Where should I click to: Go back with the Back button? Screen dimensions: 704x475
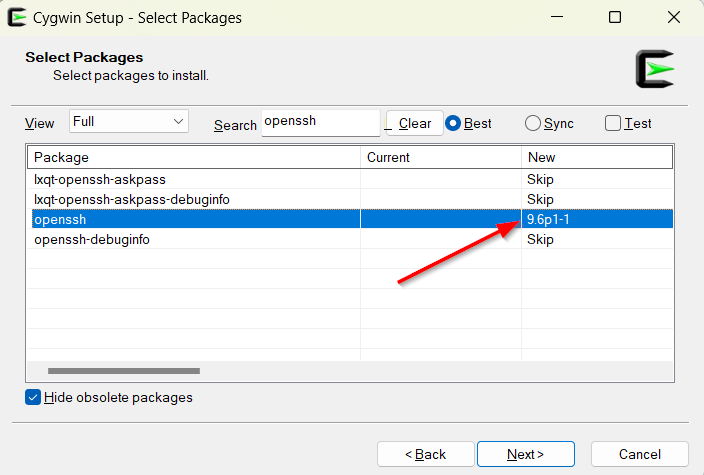pos(425,454)
